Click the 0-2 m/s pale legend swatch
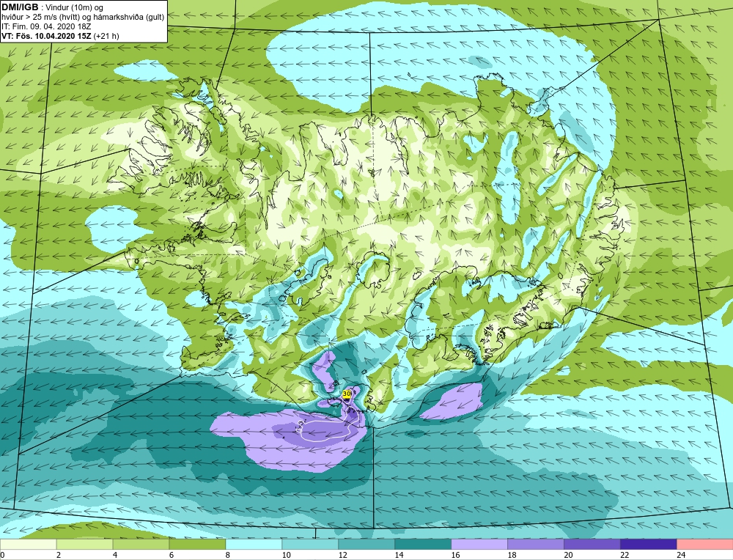733x560 pixels. [28, 545]
